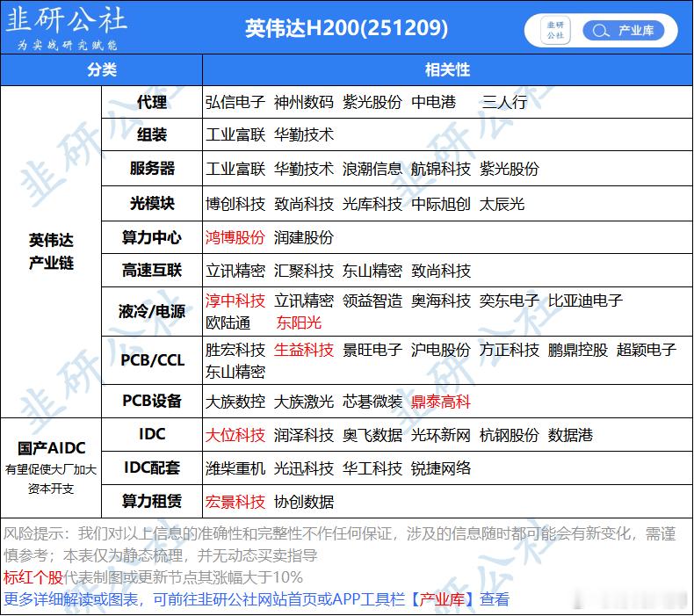Click 芯碁微装 stock name
Screen dimensions: 694x616
pos(372,402)
